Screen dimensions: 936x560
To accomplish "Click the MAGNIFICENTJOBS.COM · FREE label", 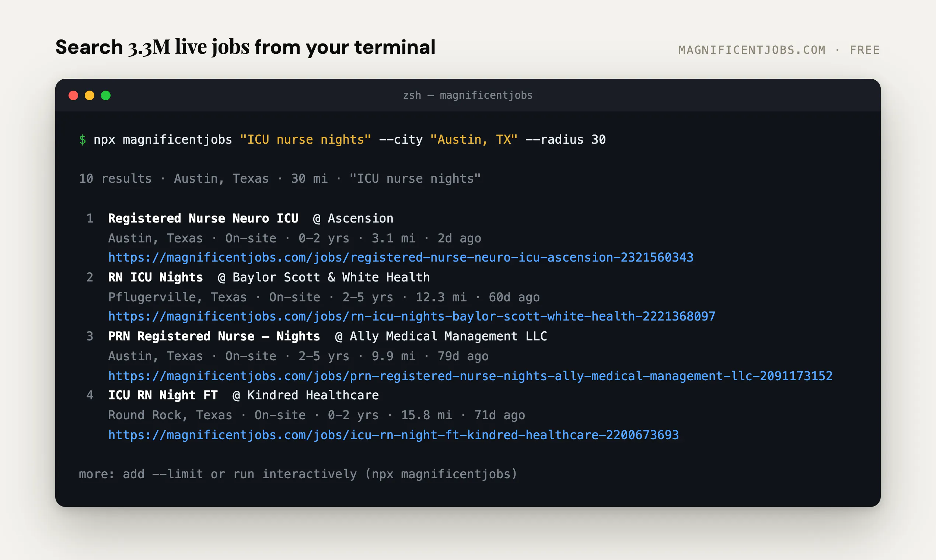I will [x=779, y=50].
